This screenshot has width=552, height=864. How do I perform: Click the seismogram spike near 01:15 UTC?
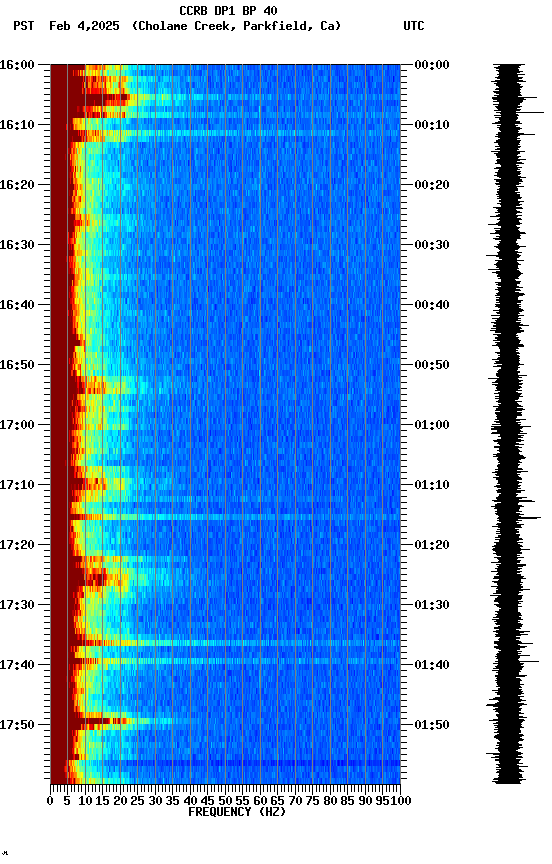click(531, 517)
